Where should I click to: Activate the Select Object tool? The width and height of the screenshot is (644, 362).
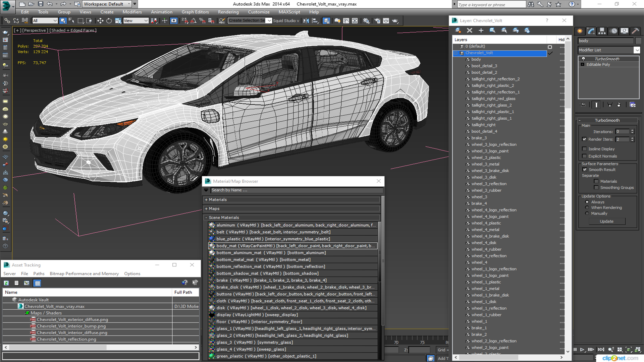(63, 21)
